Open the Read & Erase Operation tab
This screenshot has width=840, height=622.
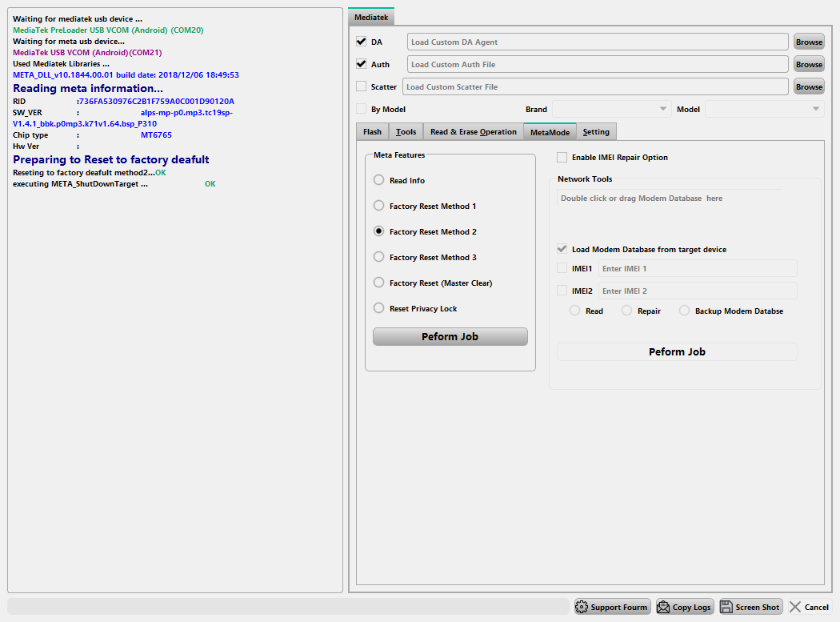474,132
